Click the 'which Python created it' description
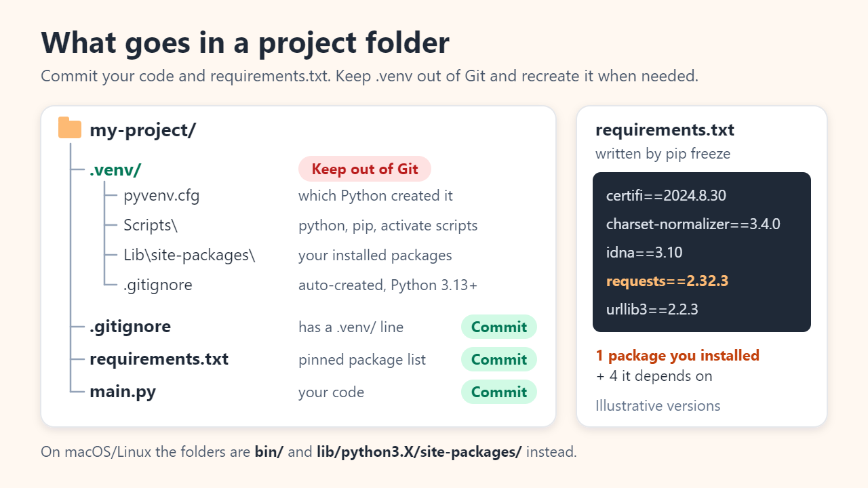The height and width of the screenshot is (488, 868). click(x=376, y=196)
